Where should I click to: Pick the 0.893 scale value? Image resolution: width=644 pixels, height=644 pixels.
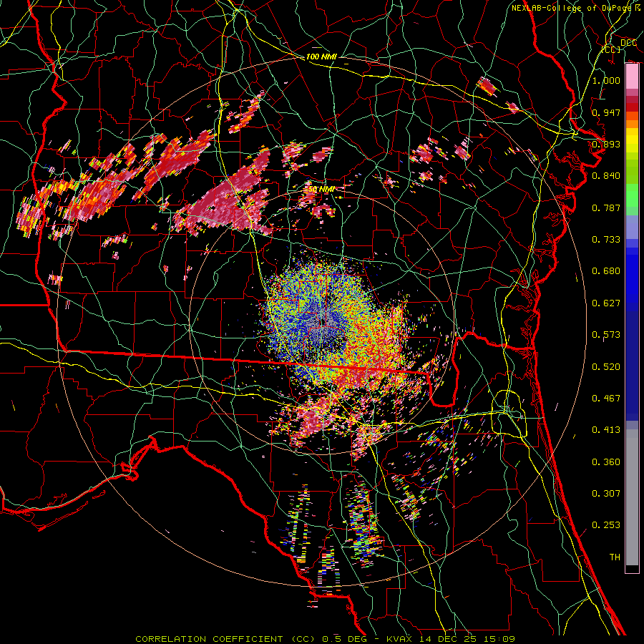(606, 144)
